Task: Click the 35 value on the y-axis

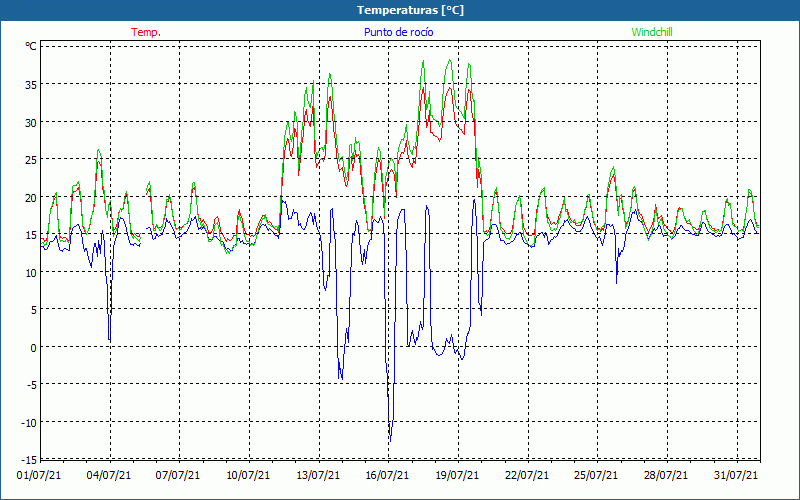Action: pos(31,85)
